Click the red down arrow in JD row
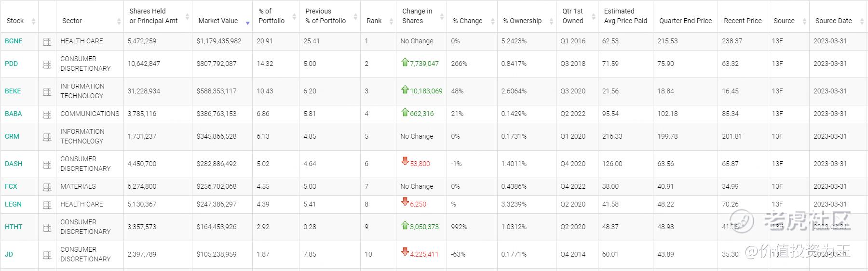 [x=405, y=252]
